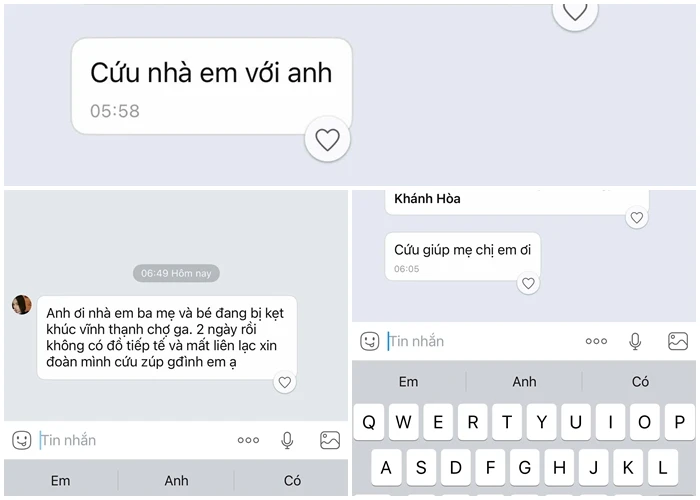
Task: Like the "Cứu nhà em với anh" message
Action: [327, 139]
